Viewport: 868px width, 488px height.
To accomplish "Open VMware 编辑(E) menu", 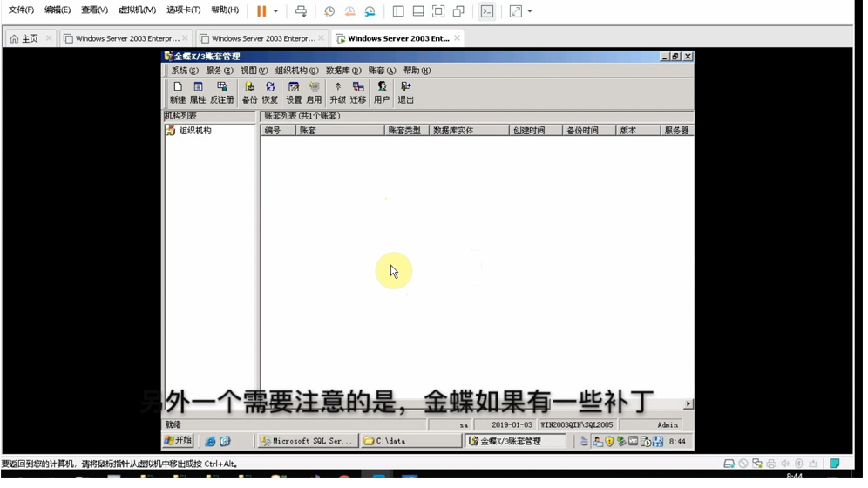I will click(58, 10).
